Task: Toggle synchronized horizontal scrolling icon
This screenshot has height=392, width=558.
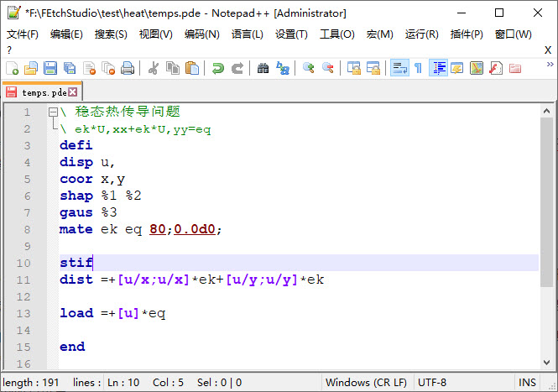Action: coord(373,68)
